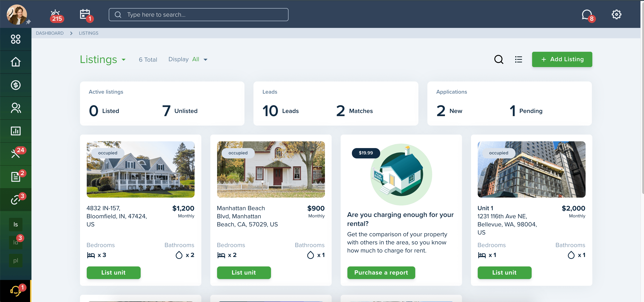Open the reports chart icon in the sidebar
Screen dimensions: 644x302
point(16,131)
